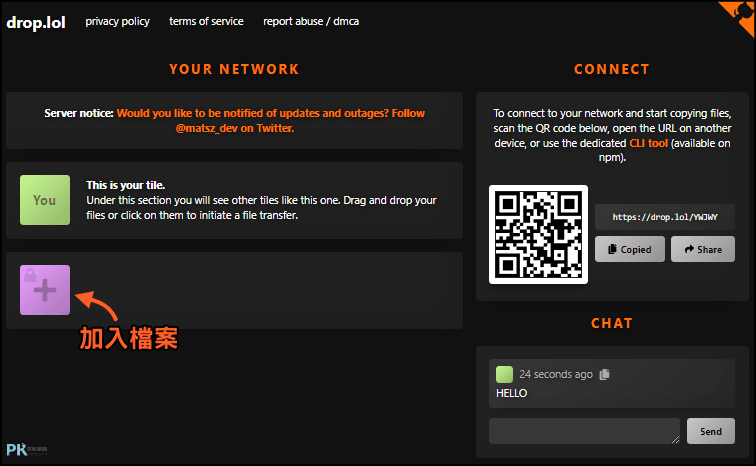The width and height of the screenshot is (756, 466).
Task: Open report abuse / dmca page
Action: pyautogui.click(x=310, y=21)
